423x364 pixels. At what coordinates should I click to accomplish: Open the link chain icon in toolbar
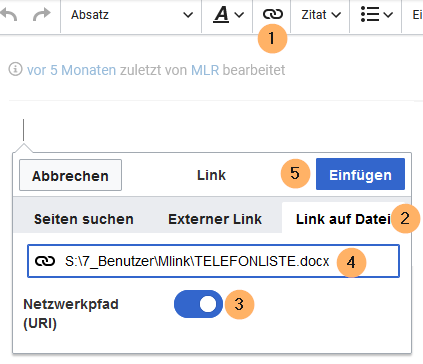pos(273,14)
